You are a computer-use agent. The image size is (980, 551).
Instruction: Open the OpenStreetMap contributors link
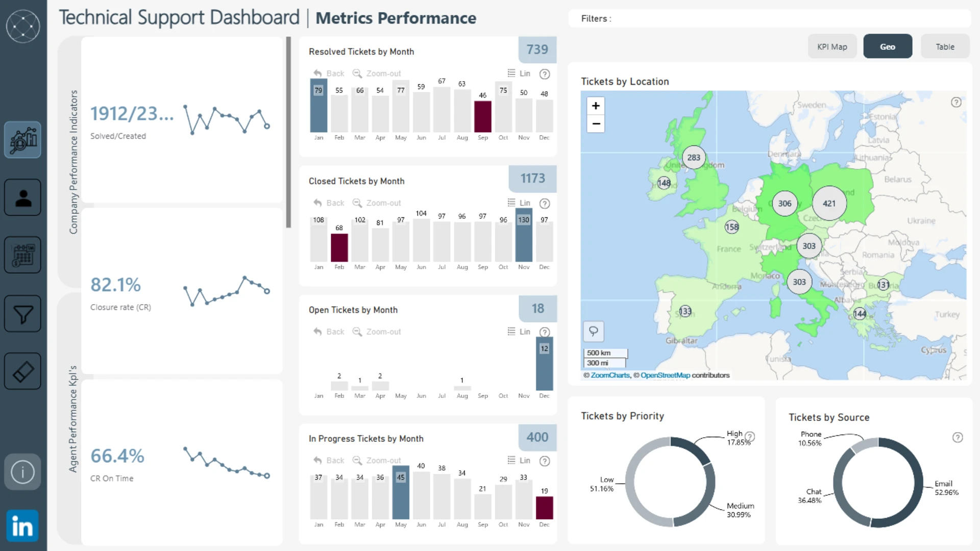point(665,375)
